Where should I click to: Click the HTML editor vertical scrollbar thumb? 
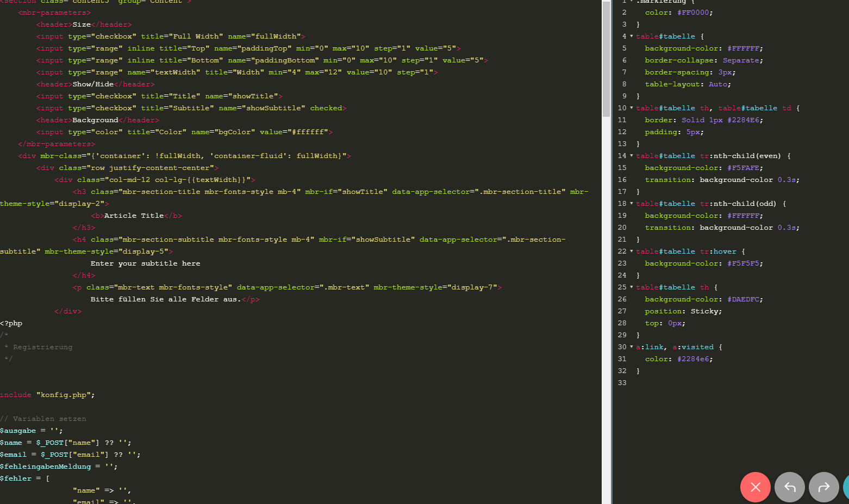606,59
